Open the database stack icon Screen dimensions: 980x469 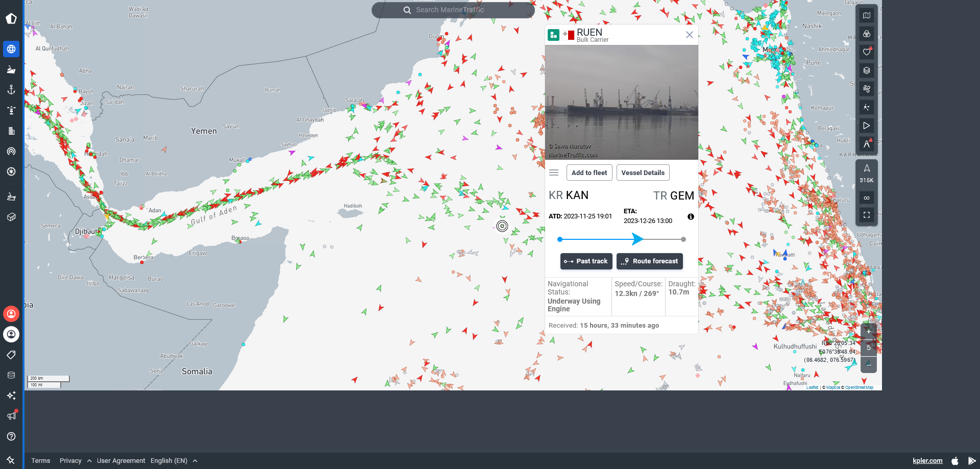[11, 375]
